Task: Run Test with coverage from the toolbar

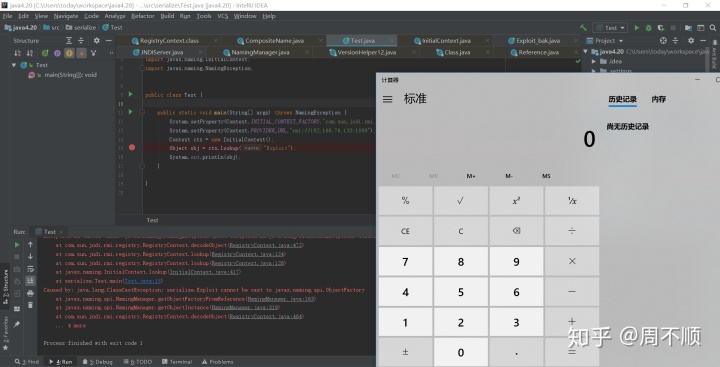Action: pyautogui.click(x=661, y=28)
